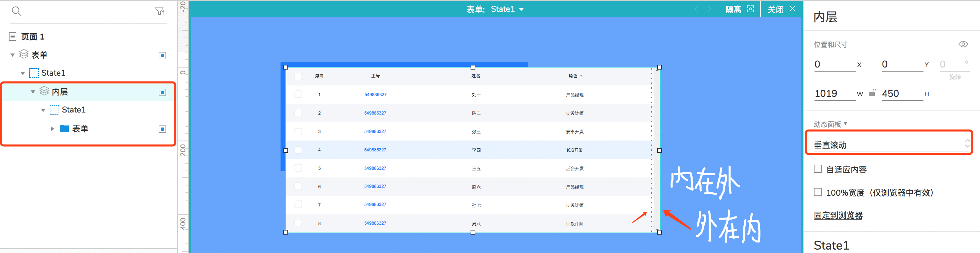This screenshot has height=253, width=980.
Task: Toggle the aspect ratio lock icon
Action: (872, 93)
